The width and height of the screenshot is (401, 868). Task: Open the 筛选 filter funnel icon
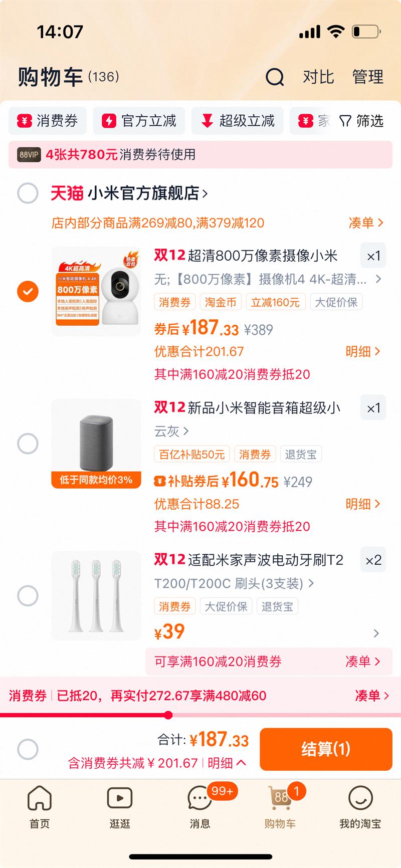click(x=345, y=121)
